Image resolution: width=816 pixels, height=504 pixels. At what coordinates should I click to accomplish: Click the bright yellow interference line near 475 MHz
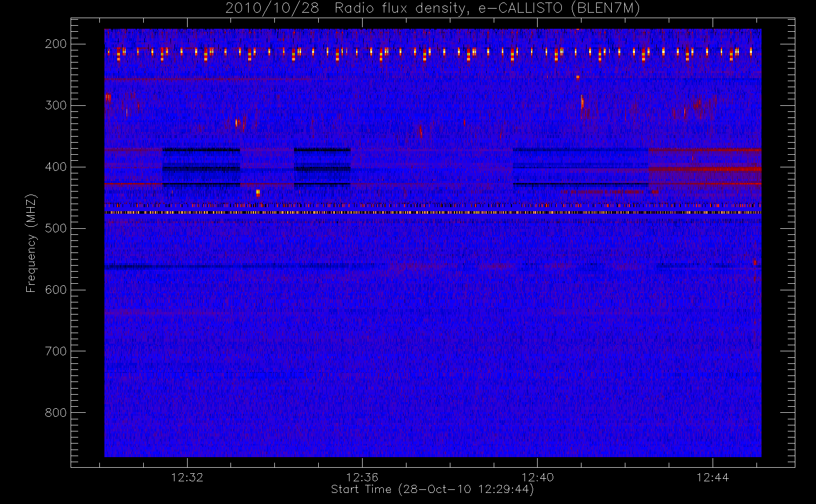(x=433, y=213)
